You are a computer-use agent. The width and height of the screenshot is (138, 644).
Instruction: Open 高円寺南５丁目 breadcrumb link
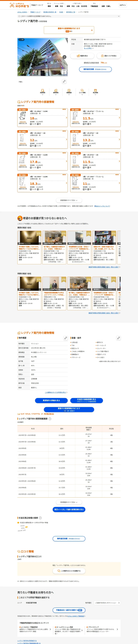(71, 12)
